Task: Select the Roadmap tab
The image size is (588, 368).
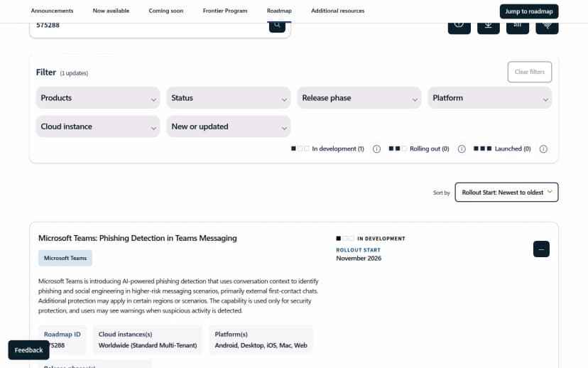Action: coord(279,11)
